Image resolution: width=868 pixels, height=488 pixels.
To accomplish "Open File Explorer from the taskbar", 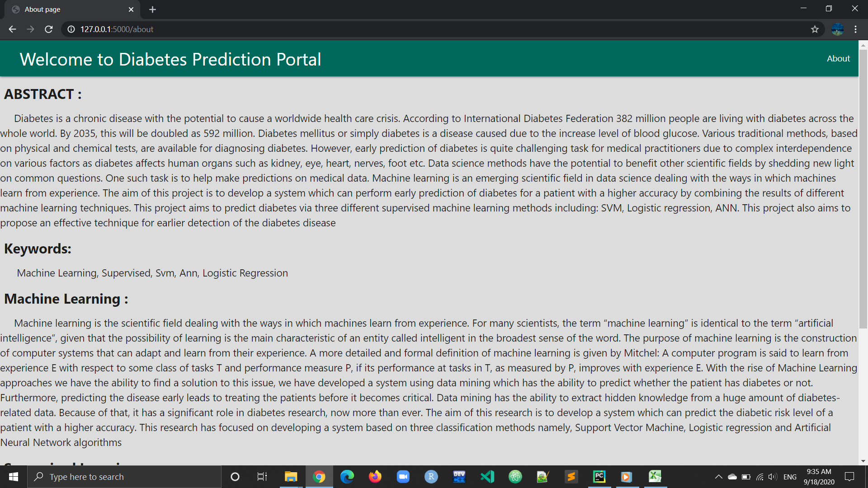I will tap(291, 477).
